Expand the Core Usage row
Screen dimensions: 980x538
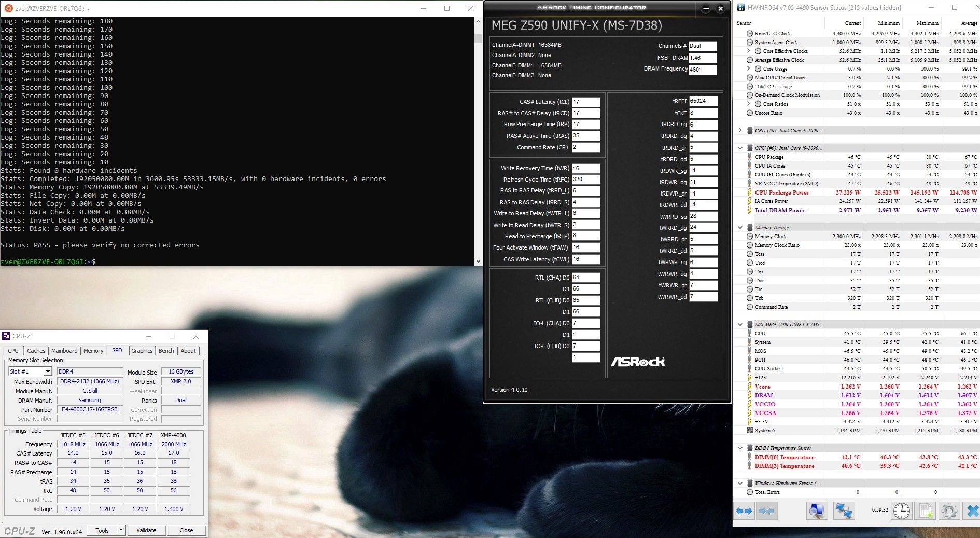(x=749, y=69)
